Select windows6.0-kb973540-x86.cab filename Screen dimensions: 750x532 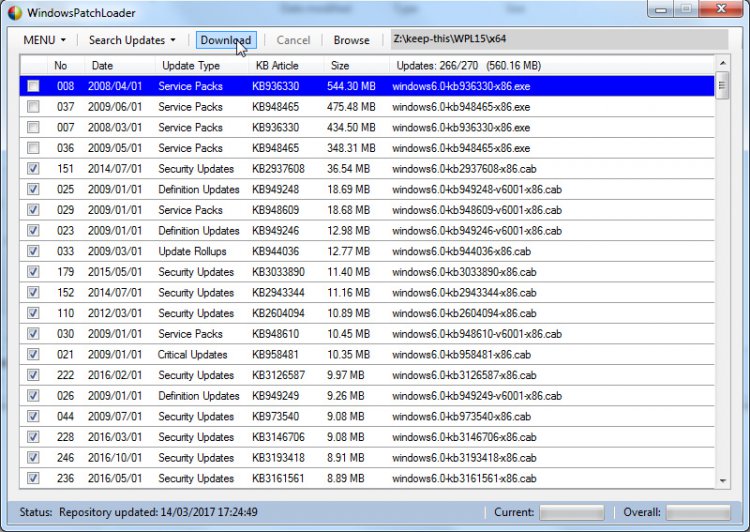point(461,416)
